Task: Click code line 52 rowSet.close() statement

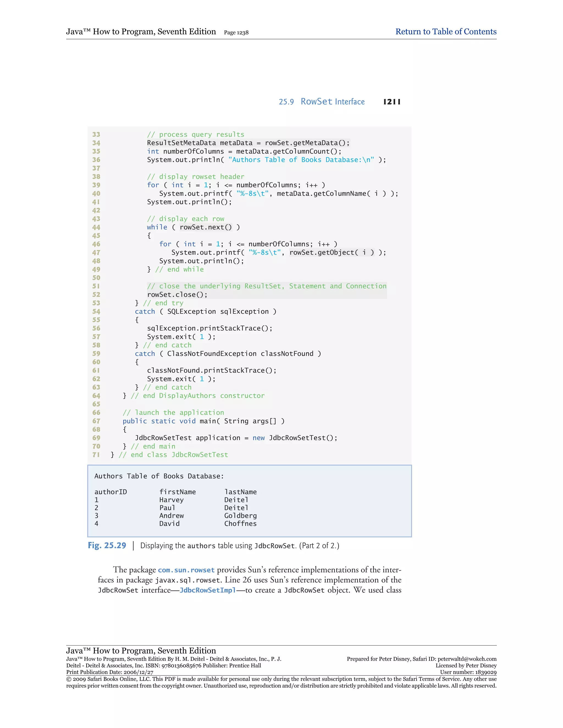Action: coord(177,295)
